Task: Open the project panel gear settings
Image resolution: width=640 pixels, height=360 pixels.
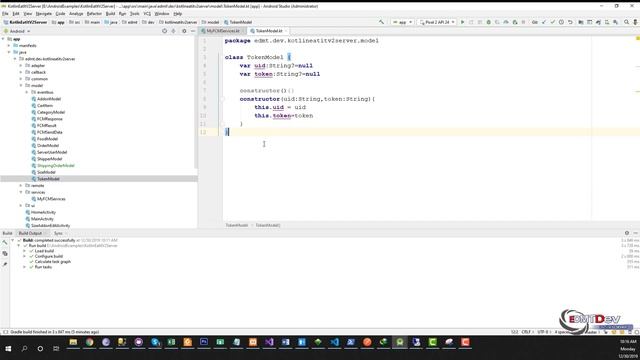Action: (184, 31)
